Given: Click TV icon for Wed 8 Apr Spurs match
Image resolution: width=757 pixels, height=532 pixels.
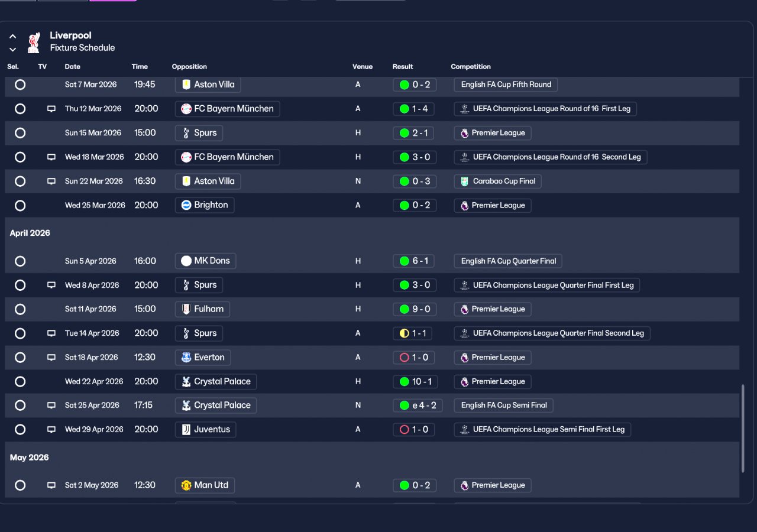Looking at the screenshot, I should [51, 286].
